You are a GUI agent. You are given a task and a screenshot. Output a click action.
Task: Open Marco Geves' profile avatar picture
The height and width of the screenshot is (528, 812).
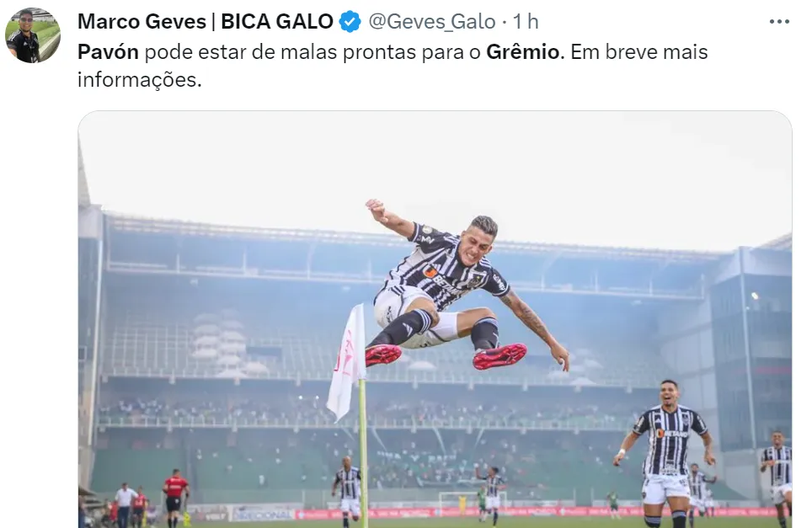pyautogui.click(x=33, y=35)
